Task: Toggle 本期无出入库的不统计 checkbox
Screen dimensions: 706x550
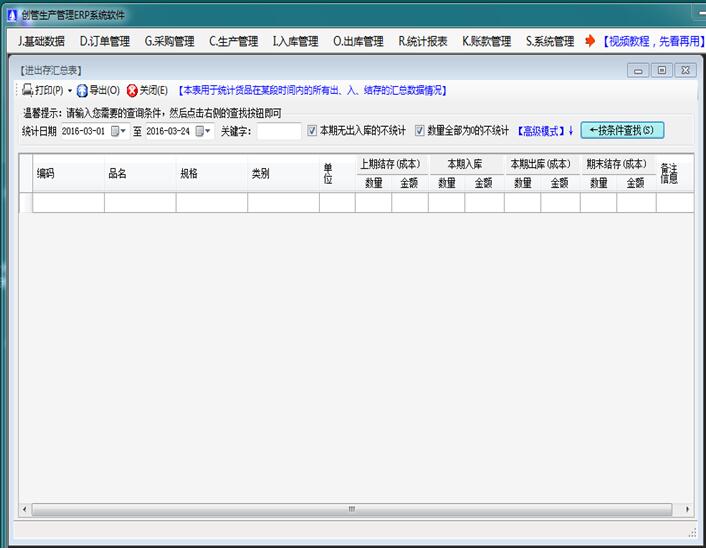Action: (312, 131)
